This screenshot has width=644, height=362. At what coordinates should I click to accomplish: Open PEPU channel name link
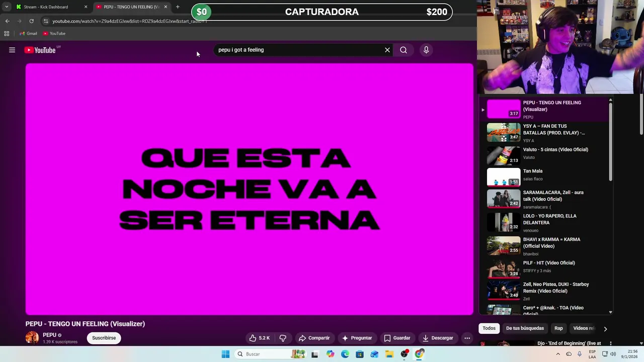coord(49,335)
